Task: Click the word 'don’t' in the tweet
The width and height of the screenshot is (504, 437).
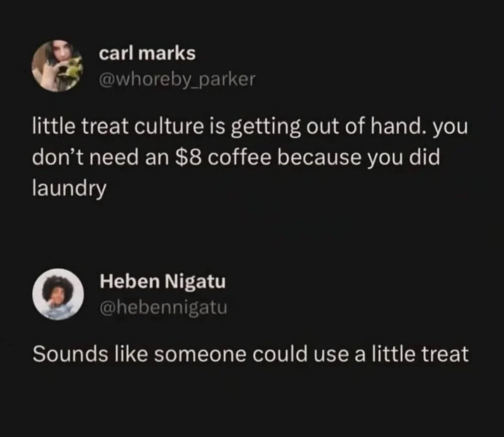Action: click(58, 158)
